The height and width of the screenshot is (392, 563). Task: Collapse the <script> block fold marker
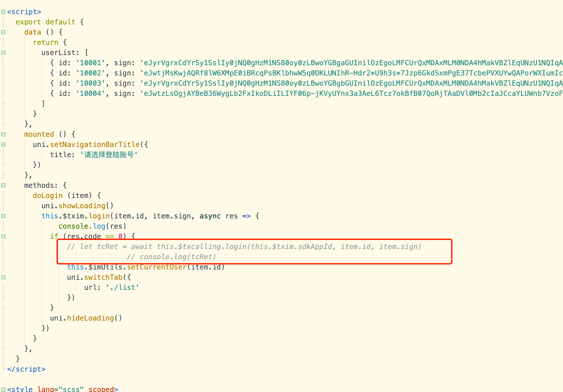point(3,12)
